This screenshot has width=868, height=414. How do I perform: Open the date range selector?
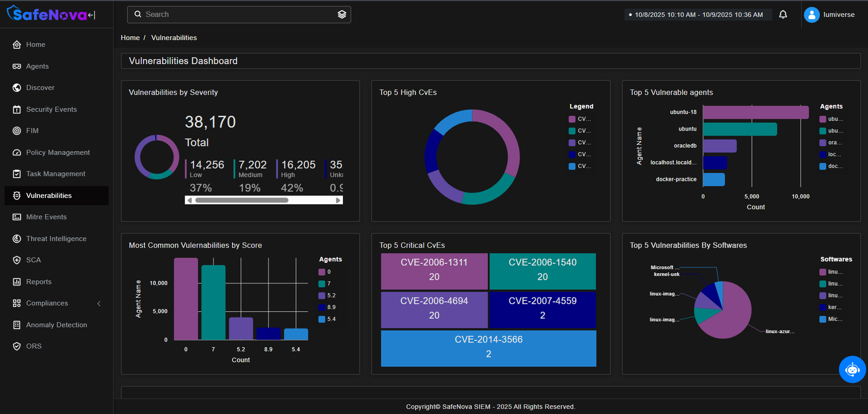pos(698,15)
